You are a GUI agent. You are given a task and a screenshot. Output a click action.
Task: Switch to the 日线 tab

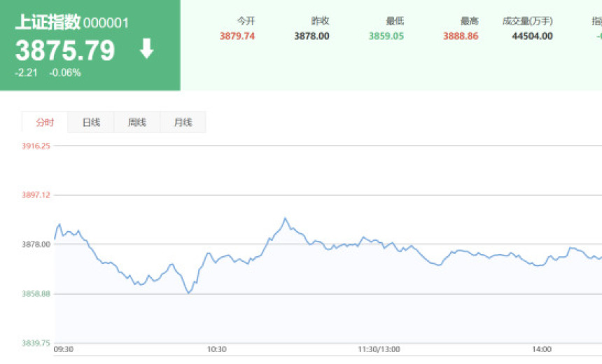point(91,122)
